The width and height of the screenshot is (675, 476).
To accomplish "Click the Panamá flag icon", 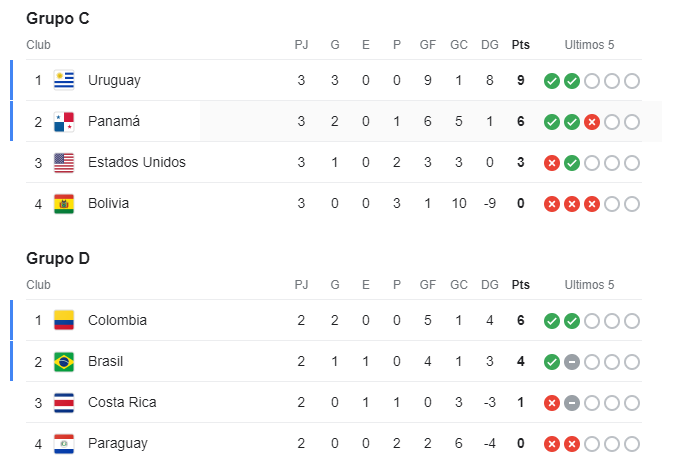I will coord(64,121).
